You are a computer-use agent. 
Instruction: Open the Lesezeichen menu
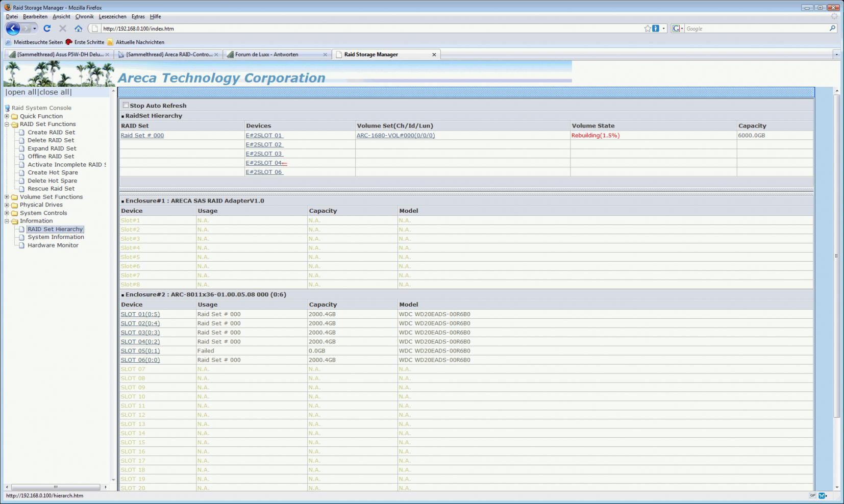tap(112, 16)
